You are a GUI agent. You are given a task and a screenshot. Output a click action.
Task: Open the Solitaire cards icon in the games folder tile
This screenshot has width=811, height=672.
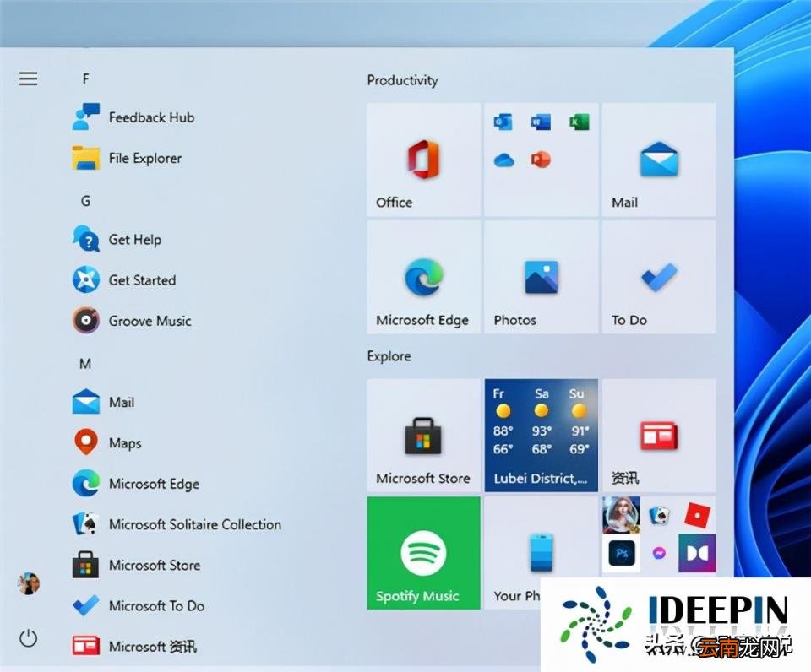659,515
